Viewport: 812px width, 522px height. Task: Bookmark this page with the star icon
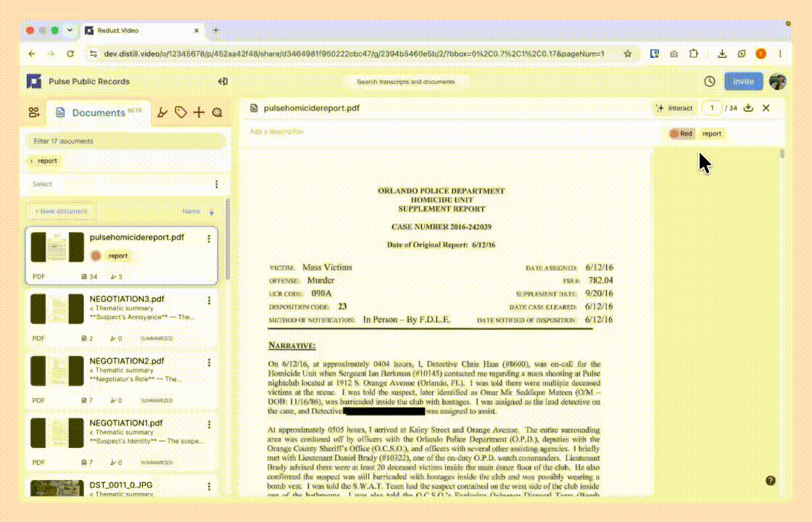click(628, 54)
